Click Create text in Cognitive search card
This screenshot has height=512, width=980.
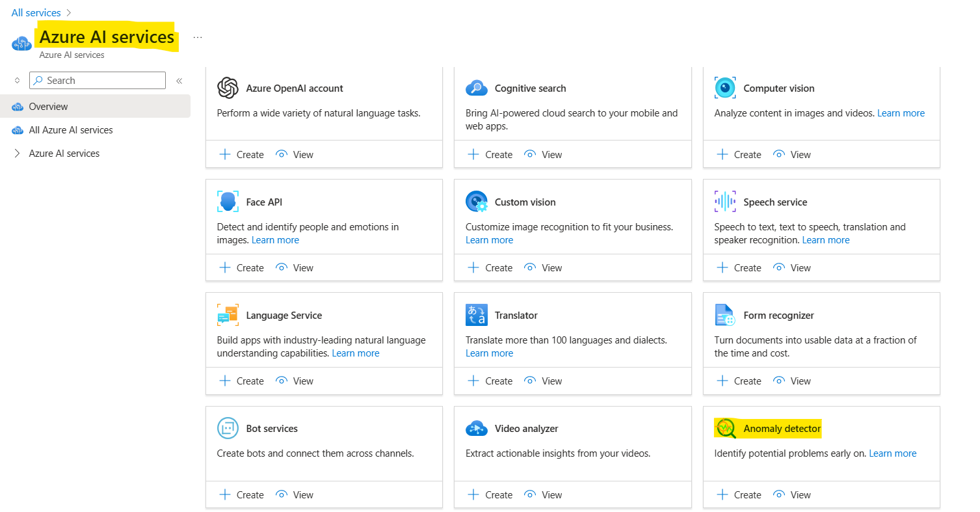(499, 155)
